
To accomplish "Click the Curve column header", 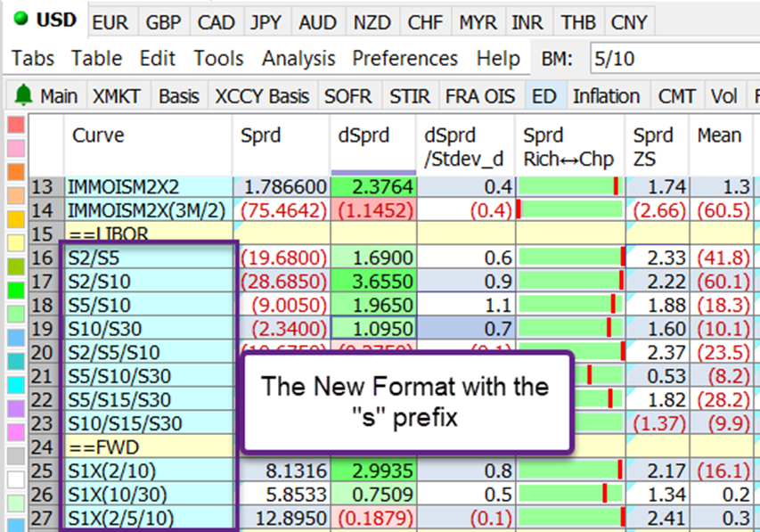I will (x=147, y=145).
